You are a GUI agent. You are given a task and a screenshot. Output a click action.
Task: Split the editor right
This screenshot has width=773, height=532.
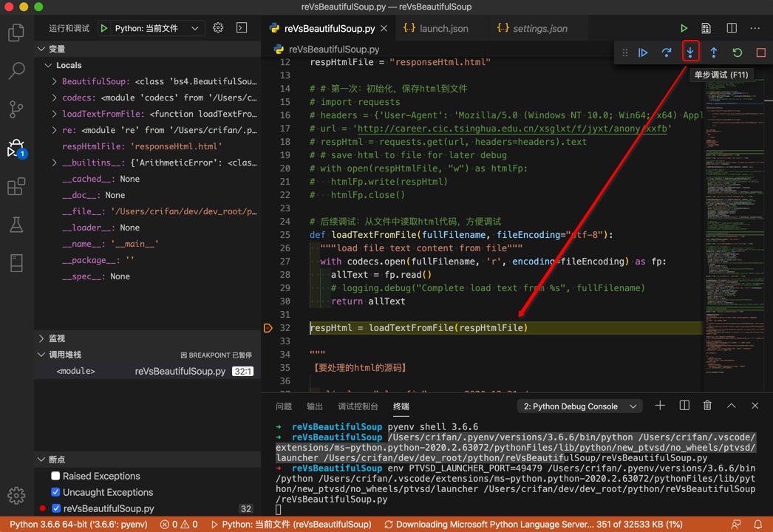tap(732, 28)
